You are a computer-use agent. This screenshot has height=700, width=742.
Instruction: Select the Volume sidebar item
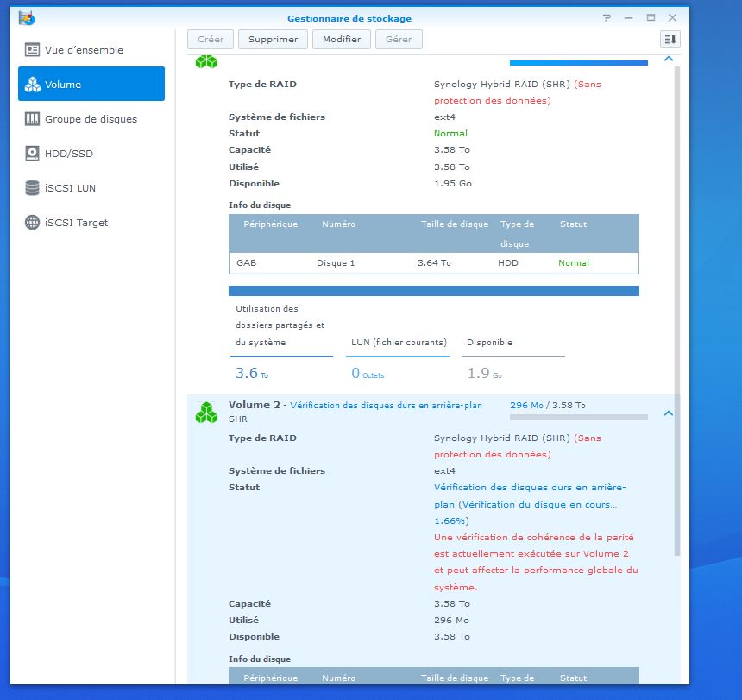(91, 84)
